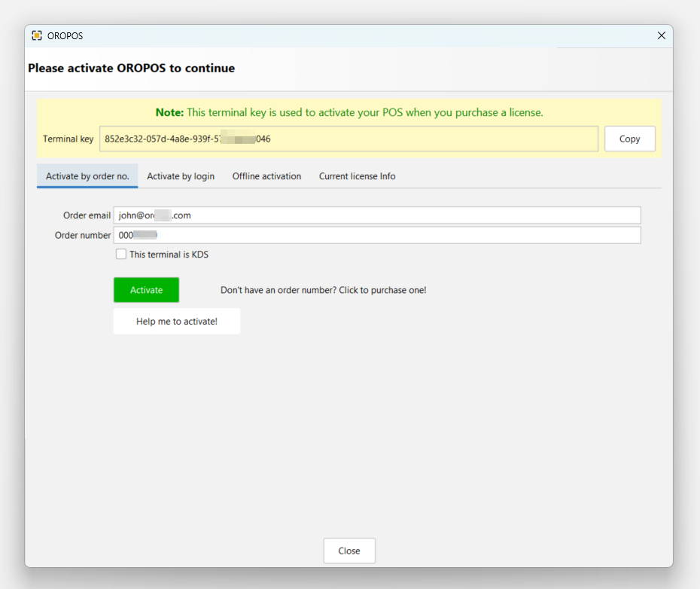The width and height of the screenshot is (700, 589).
Task: Enable the This terminal is KDS checkbox
Action: tap(121, 255)
